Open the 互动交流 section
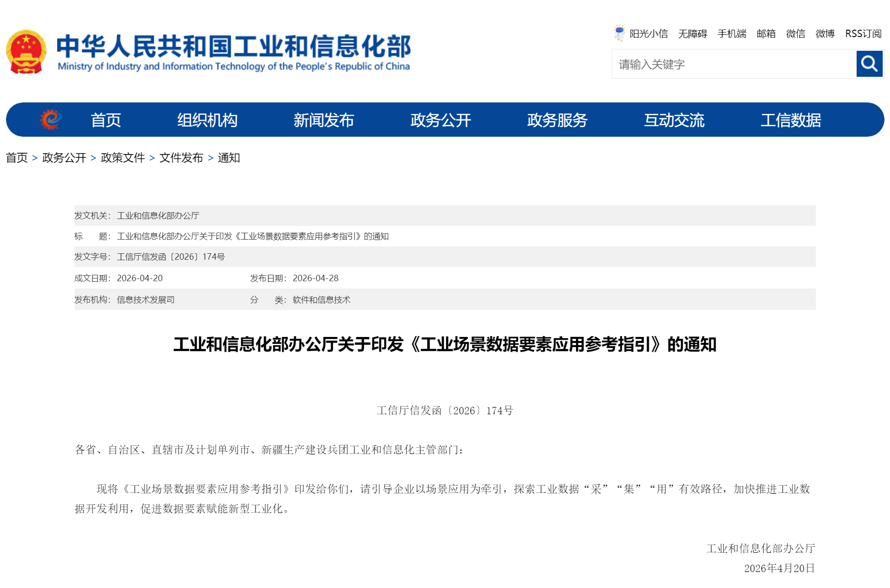 (674, 120)
